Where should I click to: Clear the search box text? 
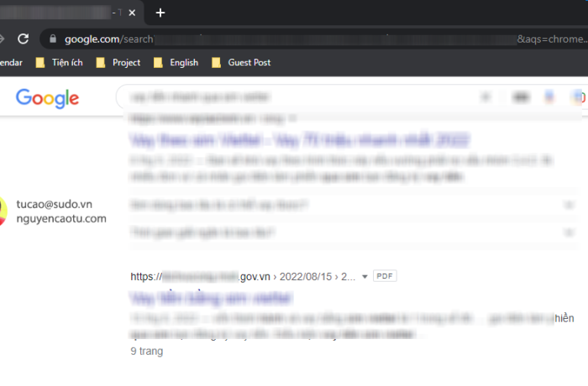pos(486,97)
